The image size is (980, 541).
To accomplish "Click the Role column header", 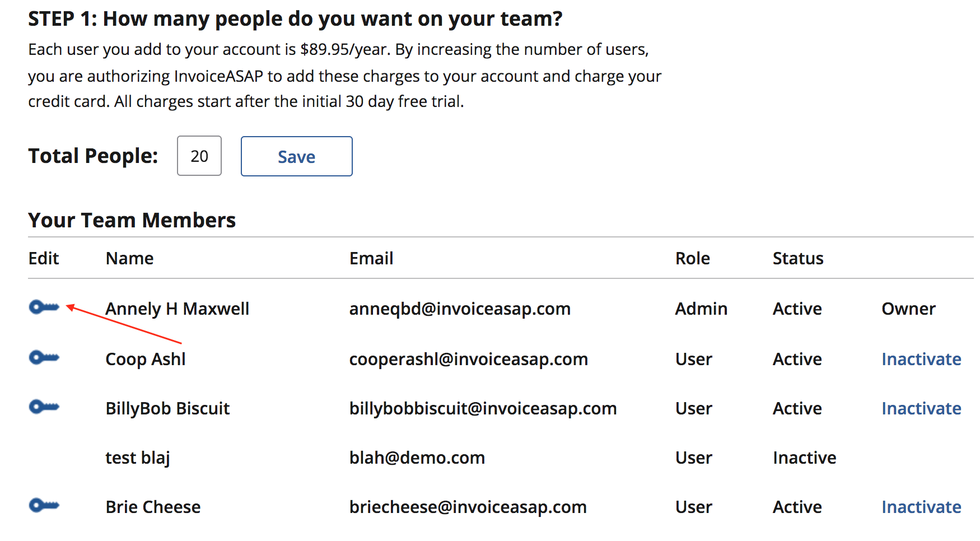I will 692,258.
